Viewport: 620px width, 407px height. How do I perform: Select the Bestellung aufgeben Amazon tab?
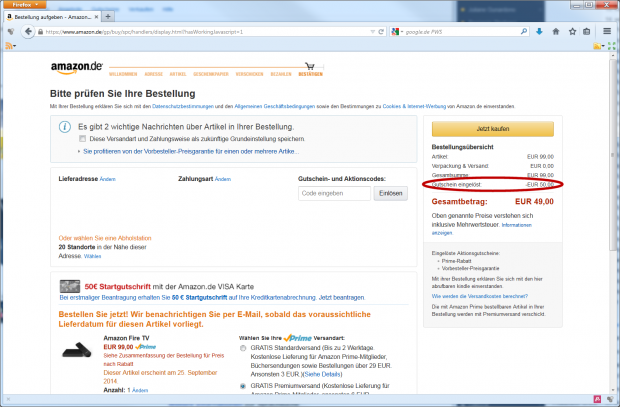[x=52, y=17]
